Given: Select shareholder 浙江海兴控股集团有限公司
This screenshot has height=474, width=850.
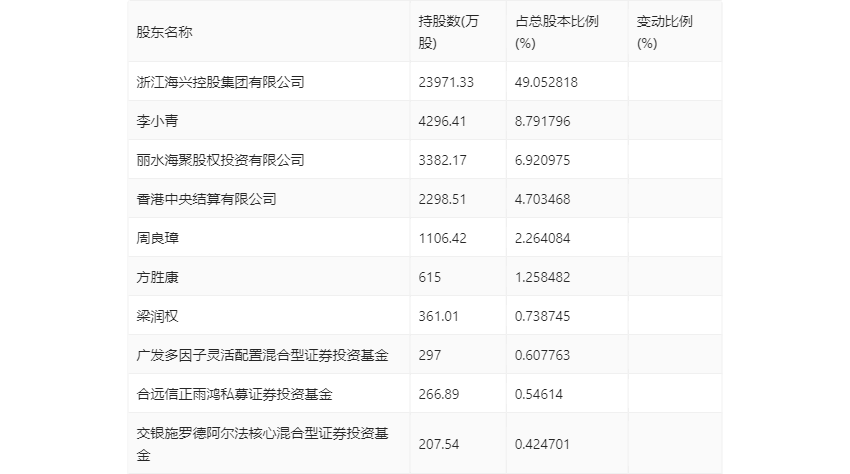Looking at the screenshot, I should tap(220, 82).
